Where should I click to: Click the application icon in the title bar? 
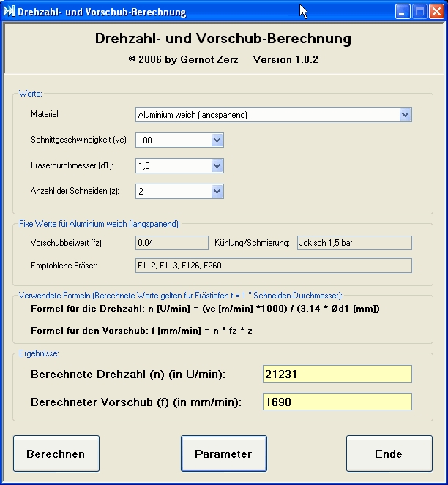tap(10, 12)
